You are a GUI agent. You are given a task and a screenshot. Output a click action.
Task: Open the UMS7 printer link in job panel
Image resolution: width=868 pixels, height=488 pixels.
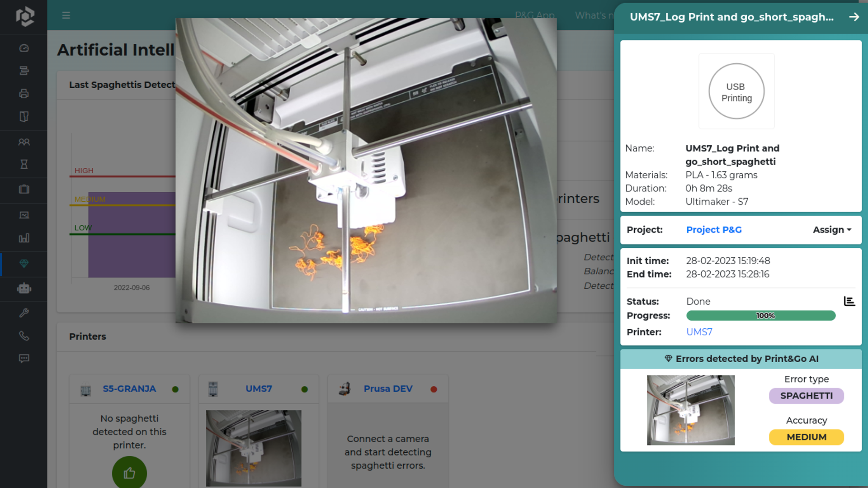click(x=699, y=332)
